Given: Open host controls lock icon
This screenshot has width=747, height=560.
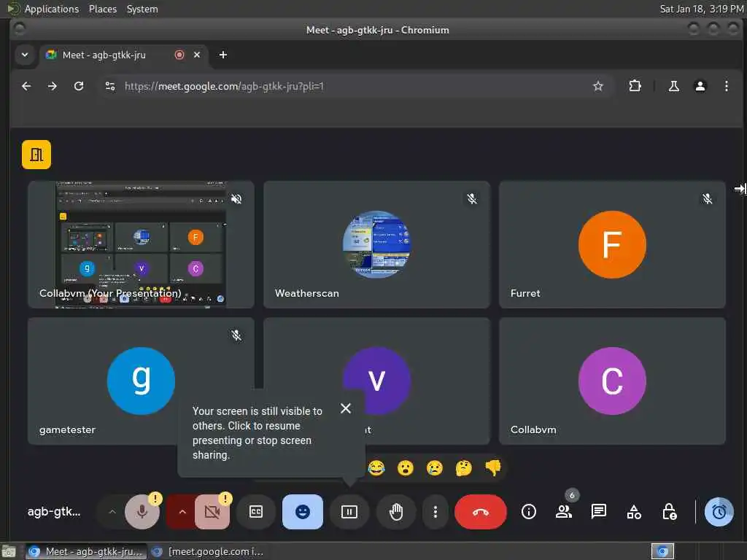Looking at the screenshot, I should (x=670, y=512).
